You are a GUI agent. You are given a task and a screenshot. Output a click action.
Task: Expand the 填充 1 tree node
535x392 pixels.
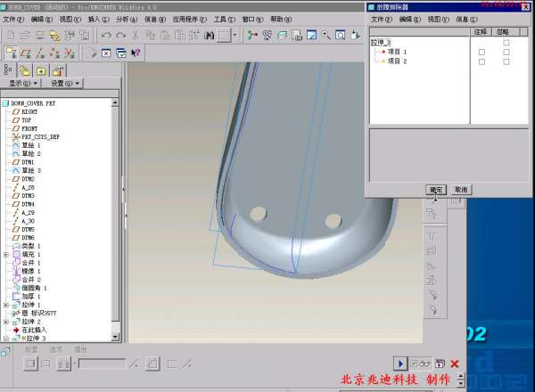point(6,254)
